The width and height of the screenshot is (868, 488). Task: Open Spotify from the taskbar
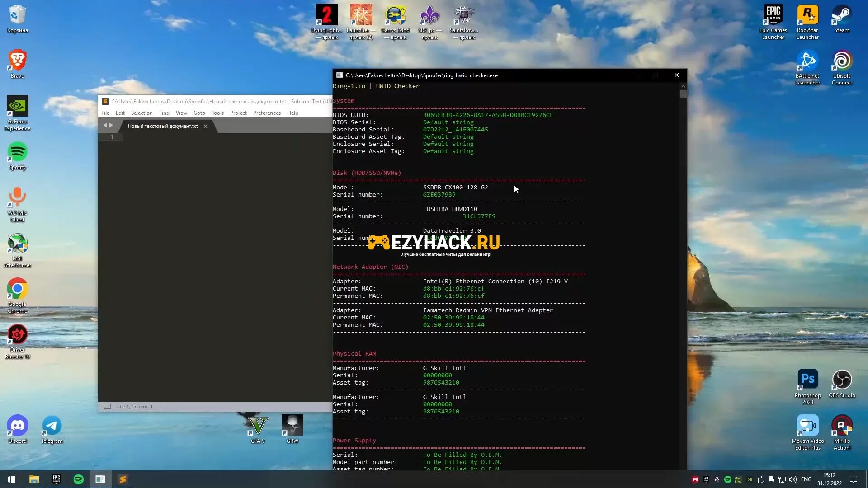point(78,479)
